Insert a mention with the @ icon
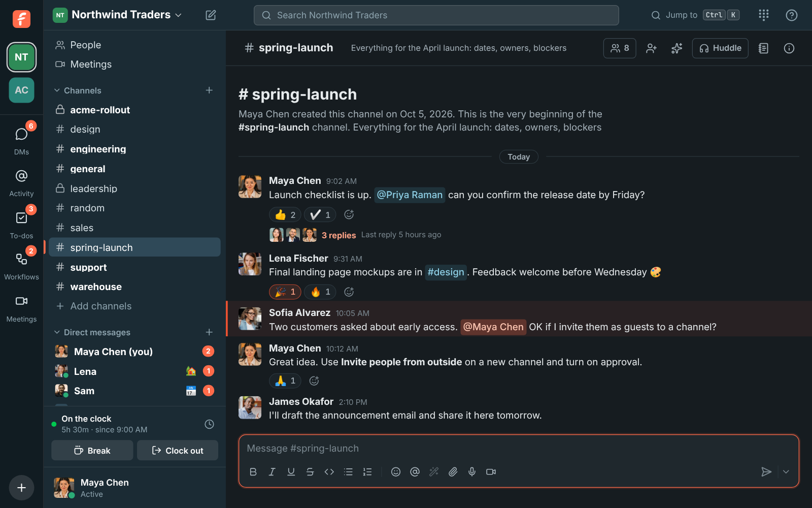The image size is (812, 508). 415,472
